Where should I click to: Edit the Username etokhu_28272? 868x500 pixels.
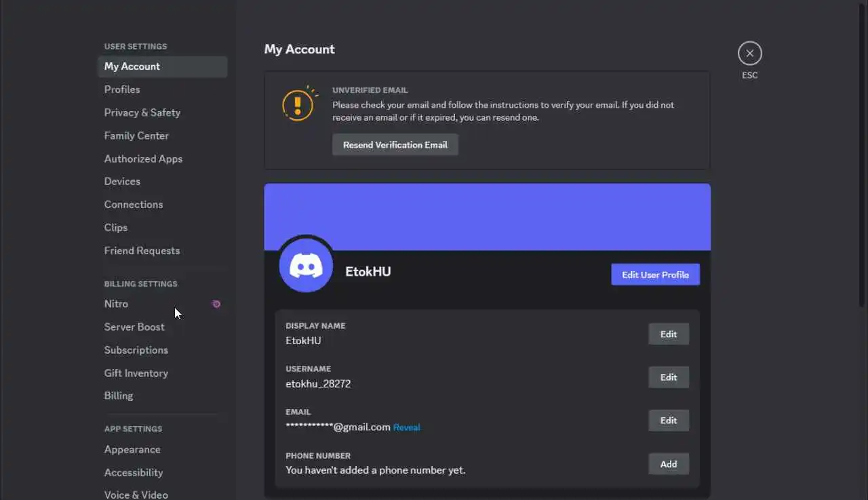(x=669, y=377)
